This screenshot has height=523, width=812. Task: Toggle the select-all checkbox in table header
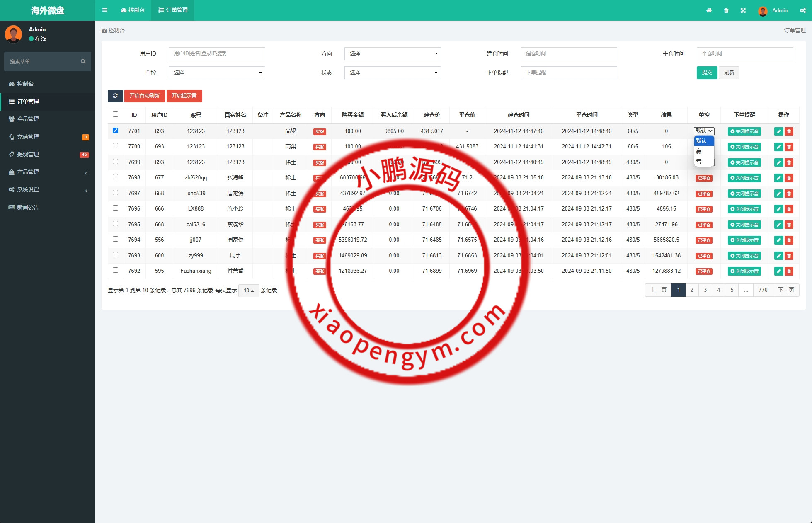pos(115,114)
